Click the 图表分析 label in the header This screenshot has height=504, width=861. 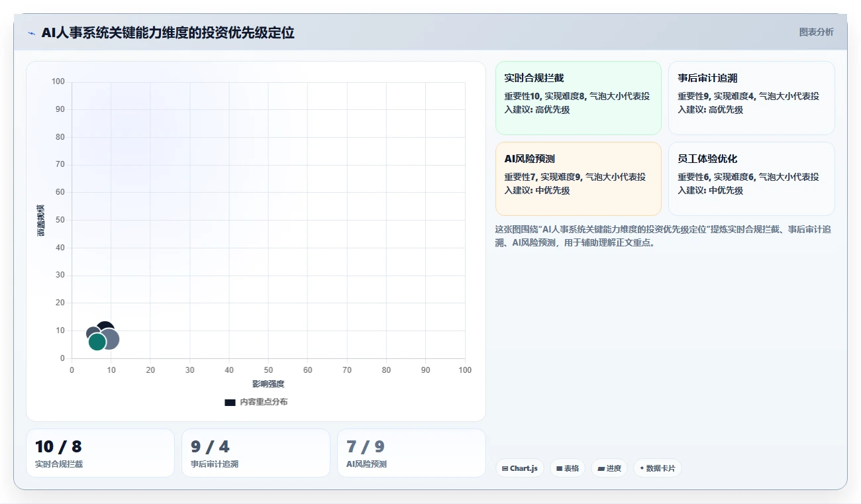click(x=816, y=32)
